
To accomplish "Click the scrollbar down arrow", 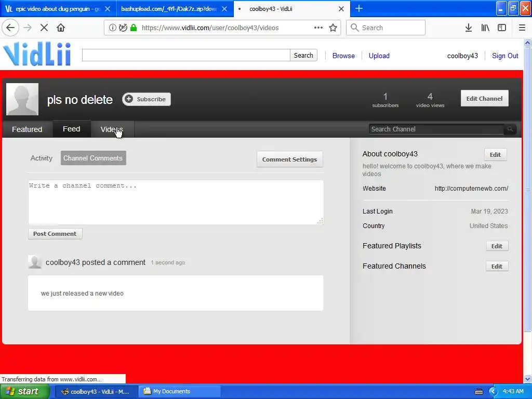I will click(527, 379).
